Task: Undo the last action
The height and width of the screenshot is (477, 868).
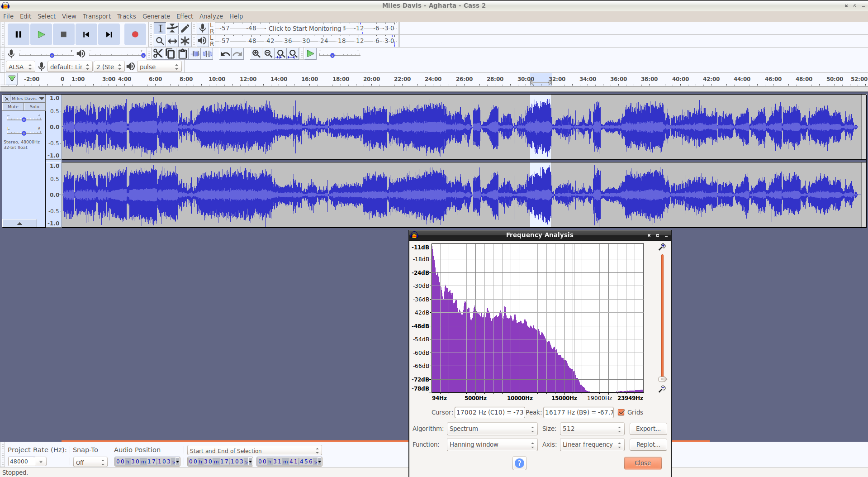Action: (x=225, y=54)
